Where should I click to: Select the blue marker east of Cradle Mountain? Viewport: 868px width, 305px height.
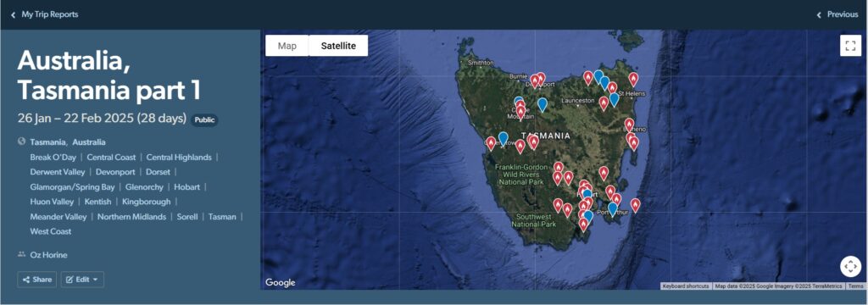pos(542,104)
